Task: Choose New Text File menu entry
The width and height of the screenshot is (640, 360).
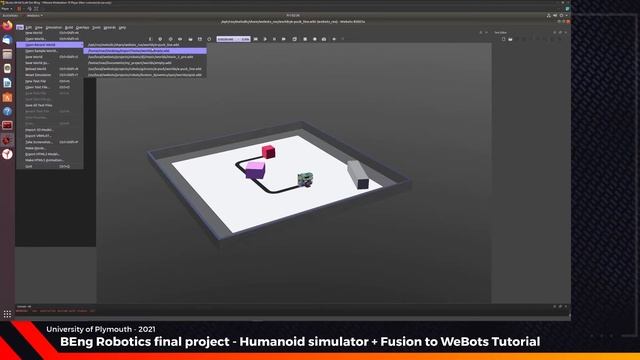Action: click(x=50, y=81)
